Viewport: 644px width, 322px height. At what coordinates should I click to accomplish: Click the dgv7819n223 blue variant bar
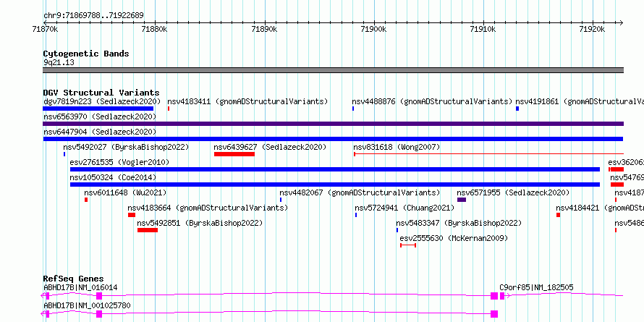pos(98,109)
